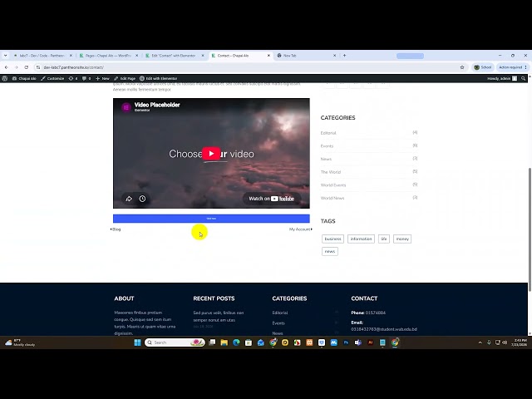The height and width of the screenshot is (399, 532).
Task: Switch to the Pages - Chapai Alo WordPress tab
Action: [108, 56]
